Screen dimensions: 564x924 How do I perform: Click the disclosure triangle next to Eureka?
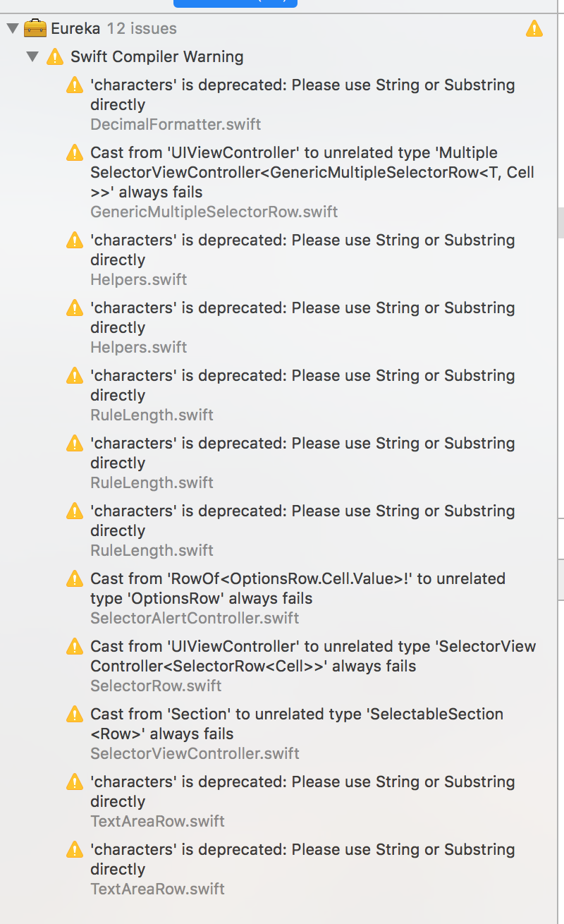[x=12, y=29]
